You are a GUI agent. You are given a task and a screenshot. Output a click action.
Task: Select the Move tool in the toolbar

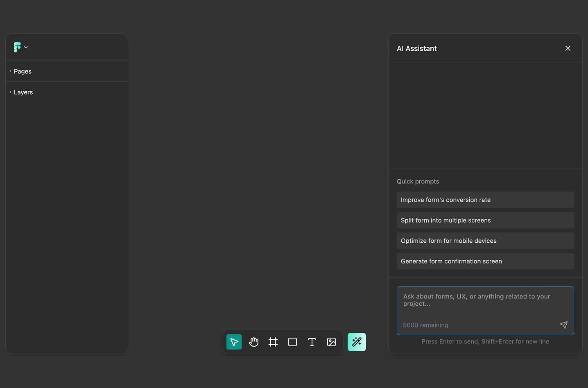(234, 342)
